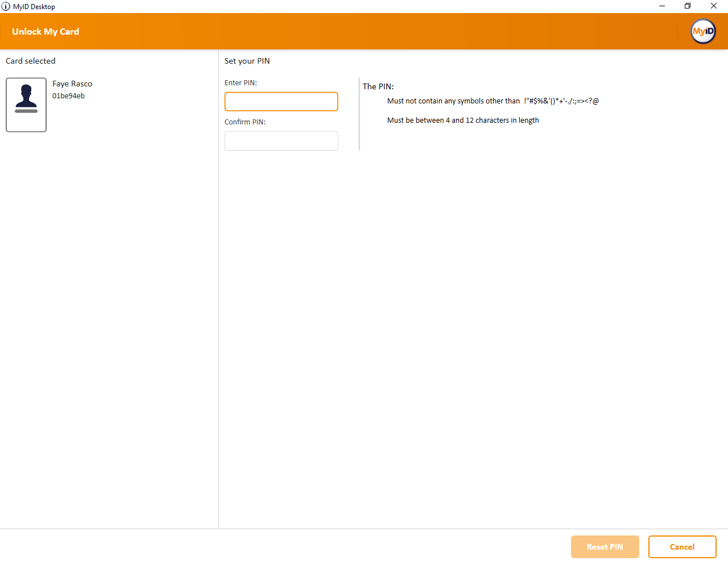
Task: Click the allowed symbols PIN rule text
Action: pyautogui.click(x=493, y=101)
